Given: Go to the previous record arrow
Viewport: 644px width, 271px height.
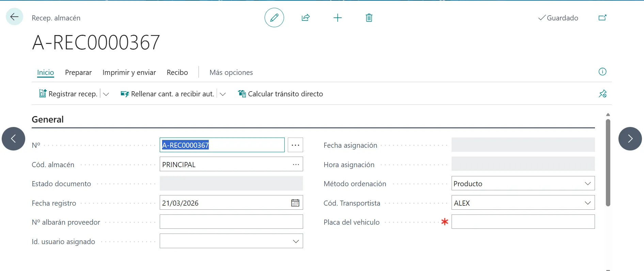Looking at the screenshot, I should pyautogui.click(x=14, y=139).
